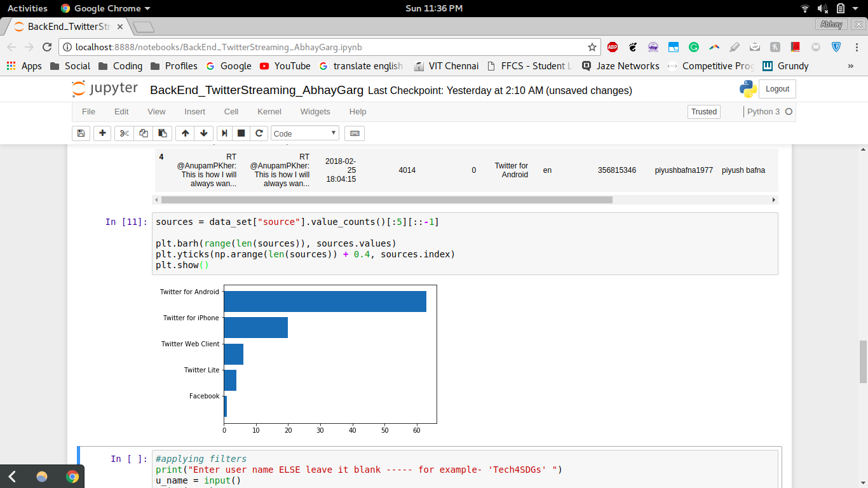Click the sources barh code cell
The height and width of the screenshot is (488, 868).
click(465, 243)
